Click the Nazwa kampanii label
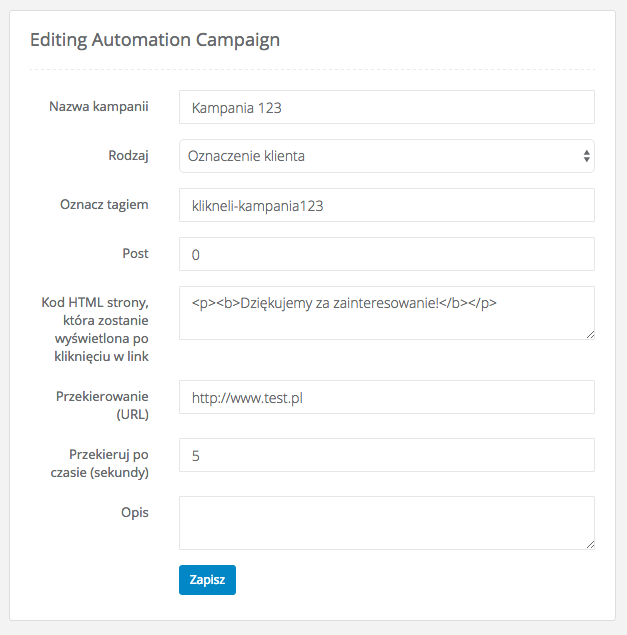The width and height of the screenshot is (627, 635). [99, 107]
